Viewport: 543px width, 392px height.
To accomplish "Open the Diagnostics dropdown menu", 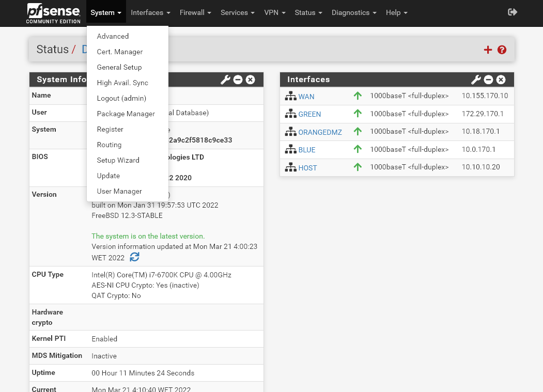I will point(354,12).
